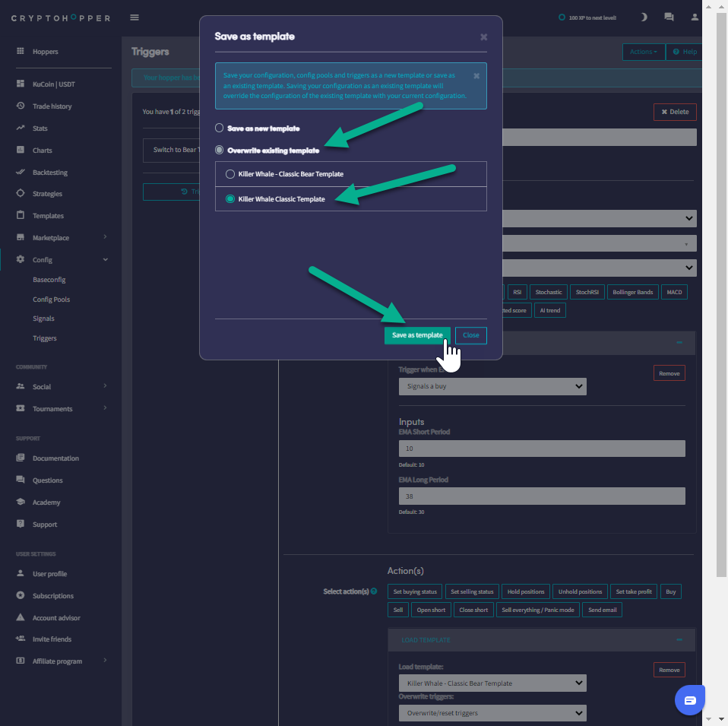Select Save as new template option
This screenshot has width=728, height=726.
[x=220, y=128]
